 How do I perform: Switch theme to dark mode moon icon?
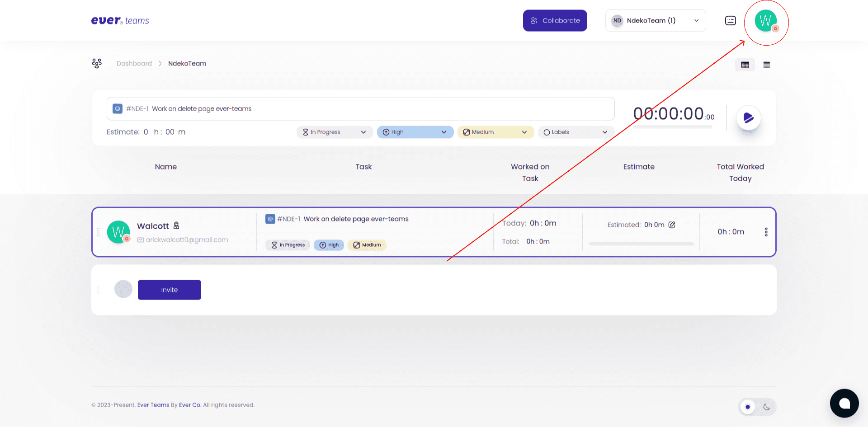coord(767,407)
